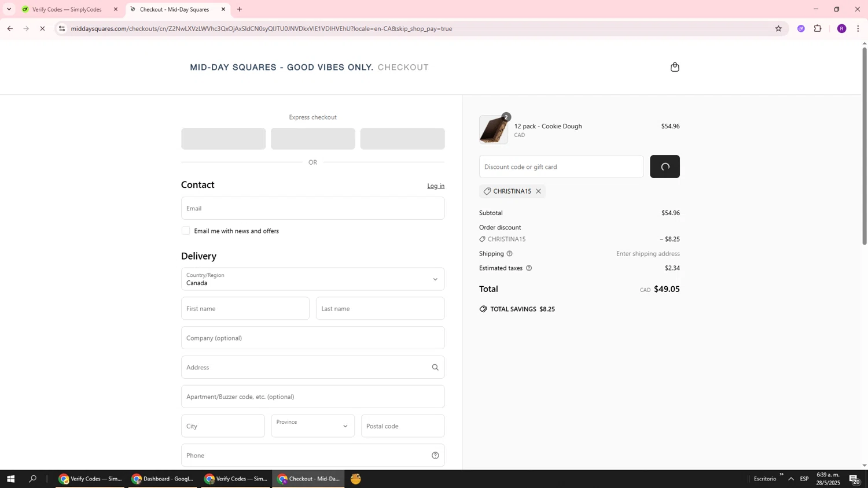The image size is (868, 488).
Task: Click the browser address bar URL
Action: click(262, 28)
